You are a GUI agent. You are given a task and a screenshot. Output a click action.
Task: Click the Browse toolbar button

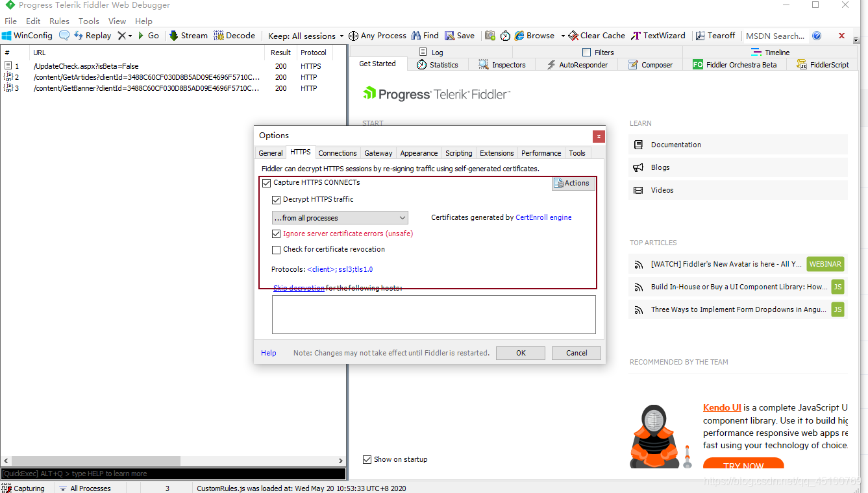[535, 36]
